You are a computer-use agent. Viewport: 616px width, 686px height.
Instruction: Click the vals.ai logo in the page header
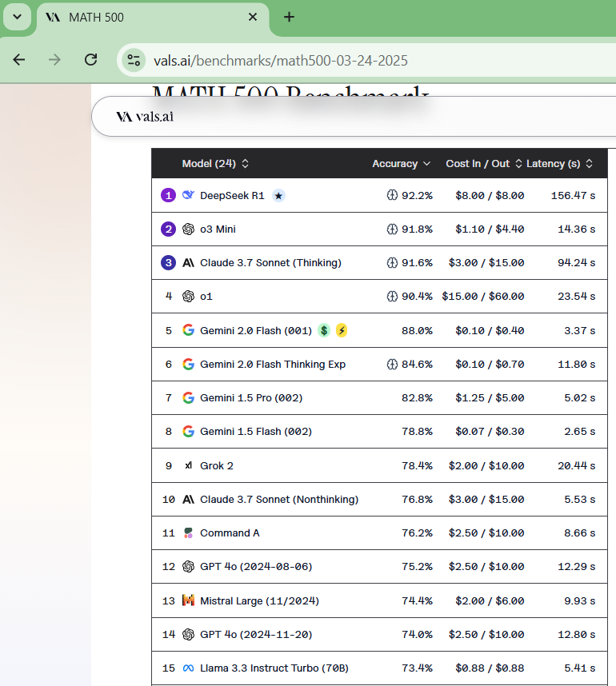click(x=145, y=117)
